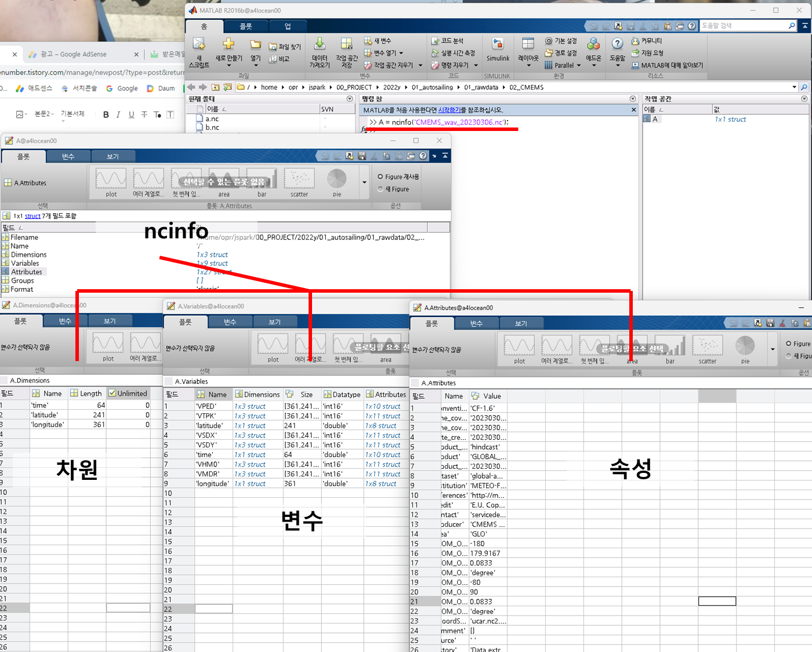The image size is (812, 652).
Task: Switch to the 플롯 tab in MATLAB main window
Action: tap(246, 27)
